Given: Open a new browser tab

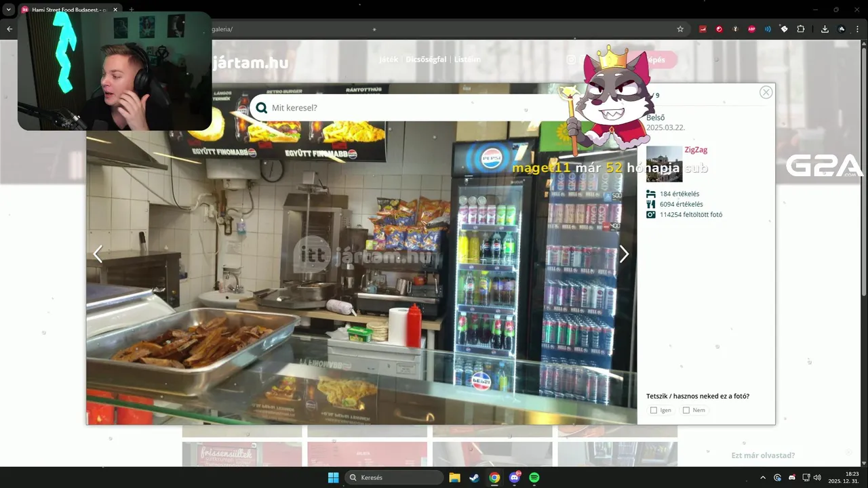Looking at the screenshot, I should point(131,9).
